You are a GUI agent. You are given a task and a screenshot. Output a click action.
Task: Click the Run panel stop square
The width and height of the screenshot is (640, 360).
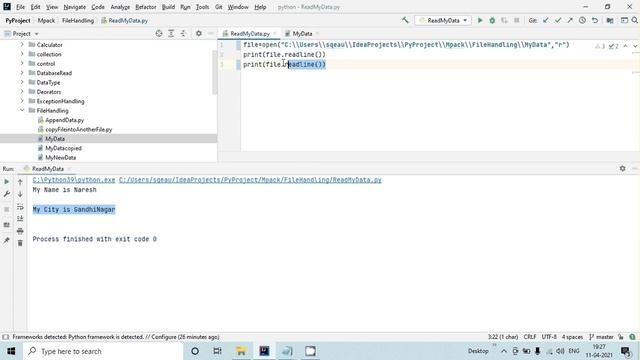coord(7,209)
